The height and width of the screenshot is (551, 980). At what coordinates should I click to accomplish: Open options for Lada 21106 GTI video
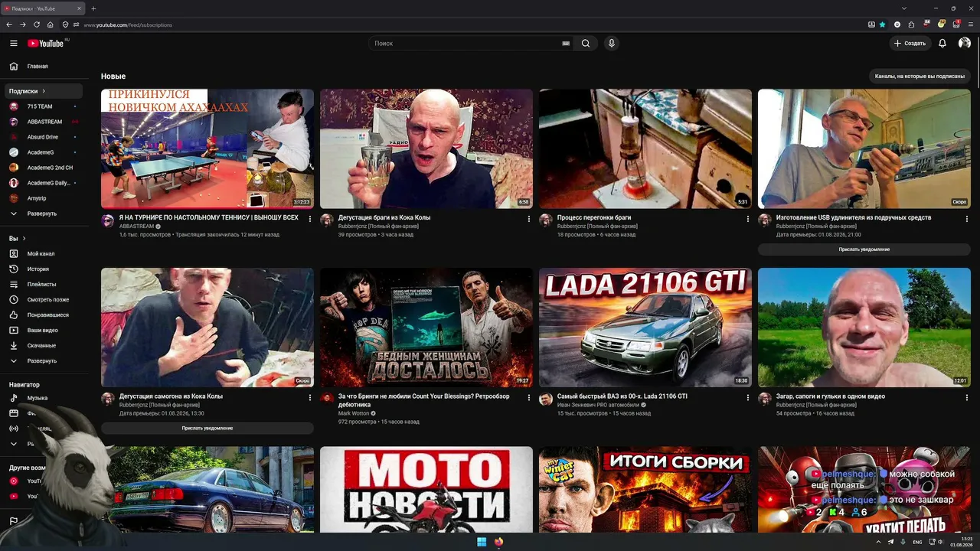point(748,398)
